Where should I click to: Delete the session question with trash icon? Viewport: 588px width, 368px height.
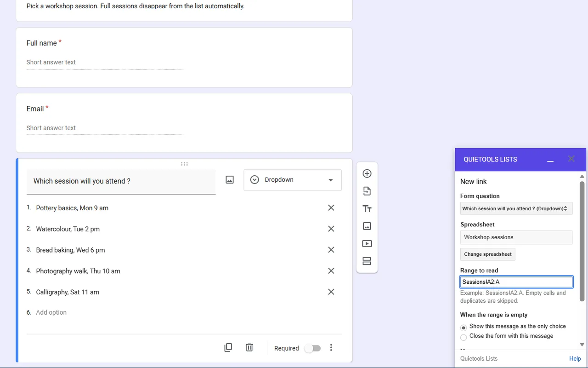point(249,348)
